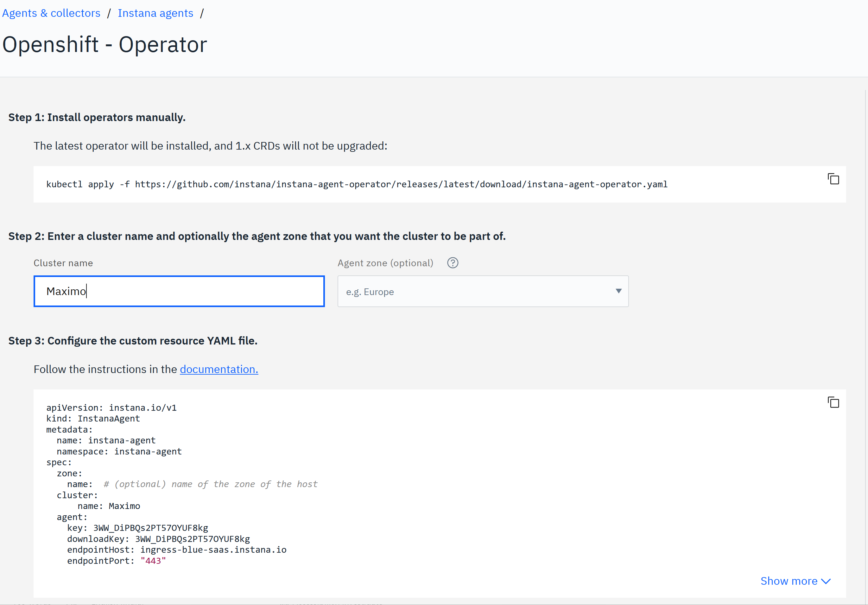The height and width of the screenshot is (605, 868).
Task: Open the Agent zone dropdown arrow
Action: (x=618, y=291)
